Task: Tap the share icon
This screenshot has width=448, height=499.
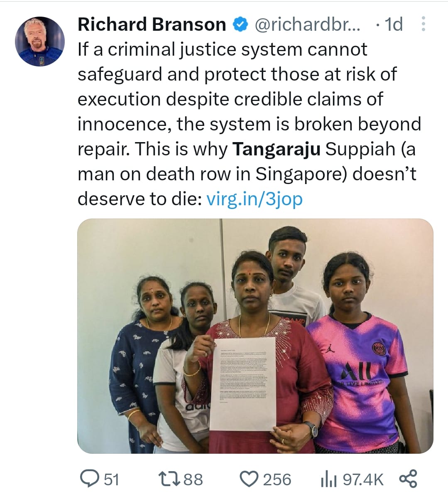Action: coord(409,479)
